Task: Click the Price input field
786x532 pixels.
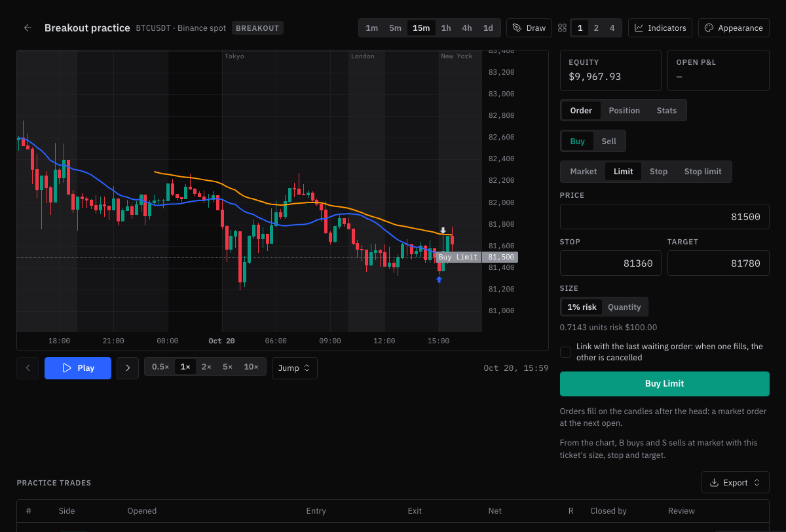Action: point(665,217)
